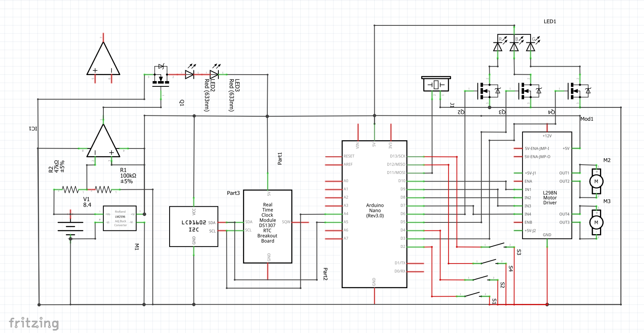Click the Arduino A5 pin label
Viewport: 644px width, 333px height.
coord(346,222)
